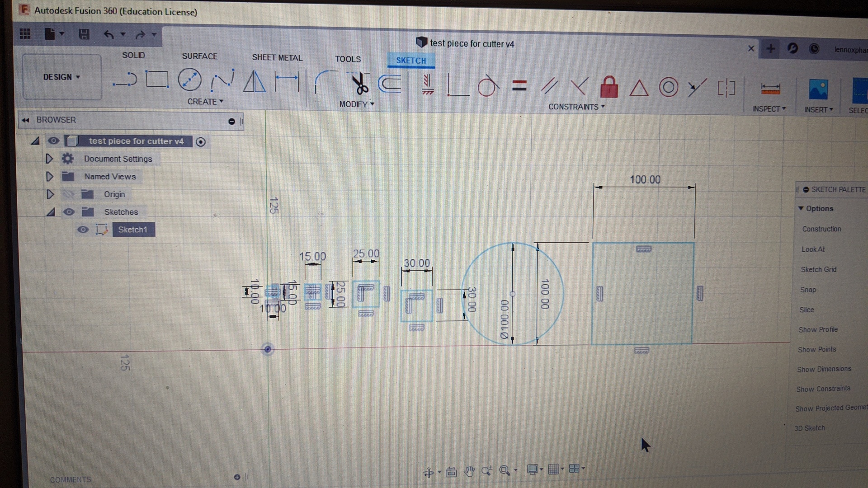Toggle visibility of Sketch1
868x488 pixels.
(x=83, y=230)
